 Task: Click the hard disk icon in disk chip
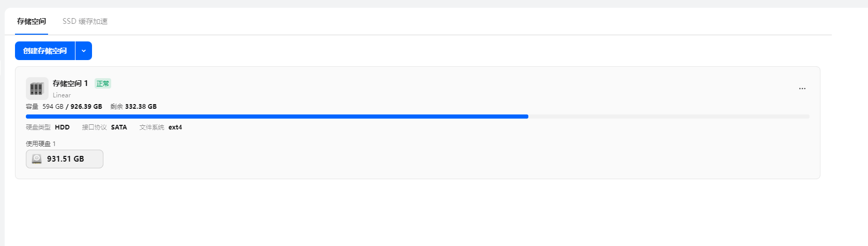coord(37,159)
